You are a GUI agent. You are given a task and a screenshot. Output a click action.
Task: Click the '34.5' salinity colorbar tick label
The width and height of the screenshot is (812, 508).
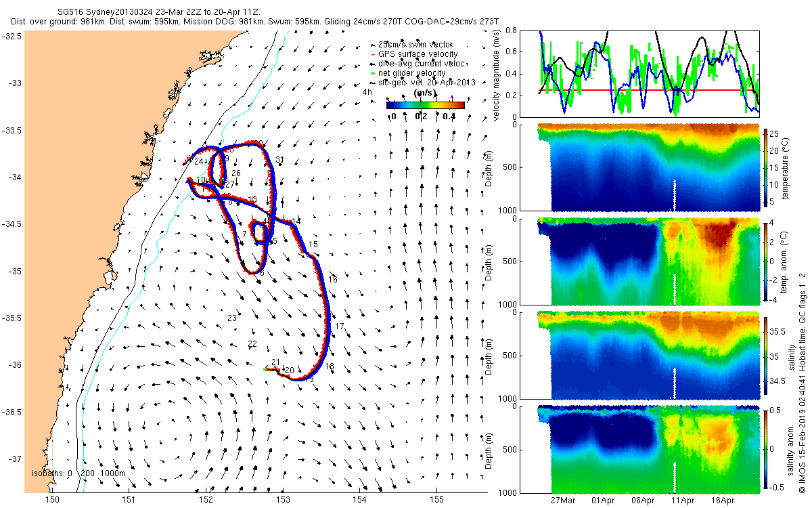coord(777,382)
